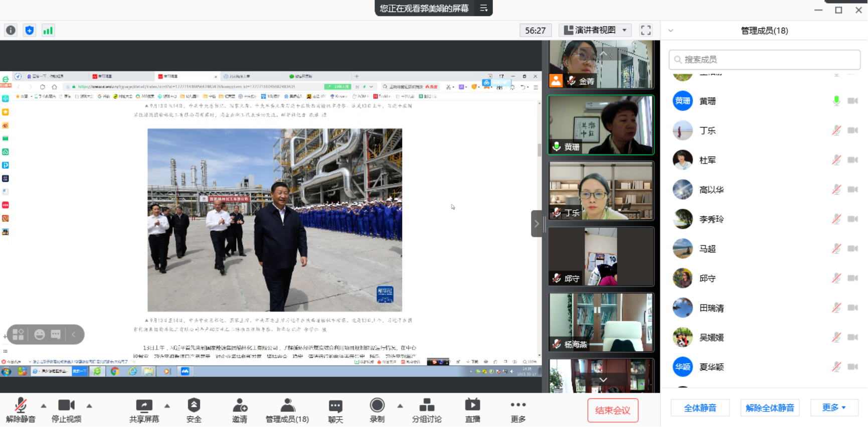Collapse the video thumbnail strip arrow
868x427 pixels.
coord(537,223)
